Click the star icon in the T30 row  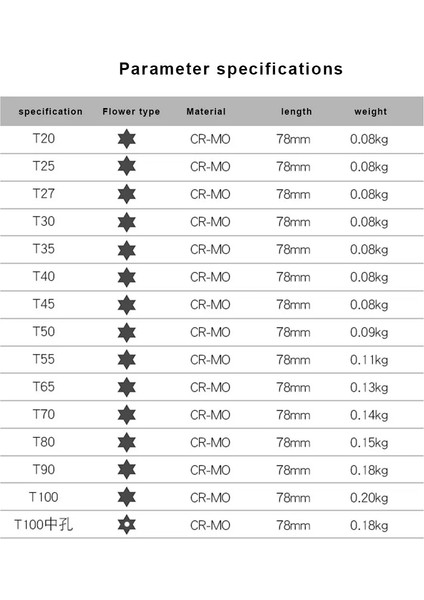pyautogui.click(x=127, y=222)
